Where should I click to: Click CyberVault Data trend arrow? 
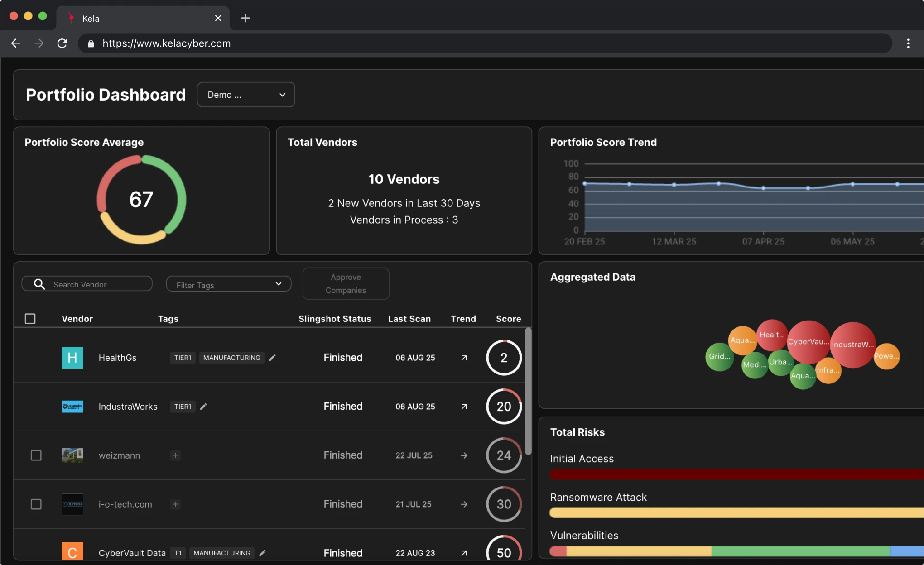pos(464,553)
